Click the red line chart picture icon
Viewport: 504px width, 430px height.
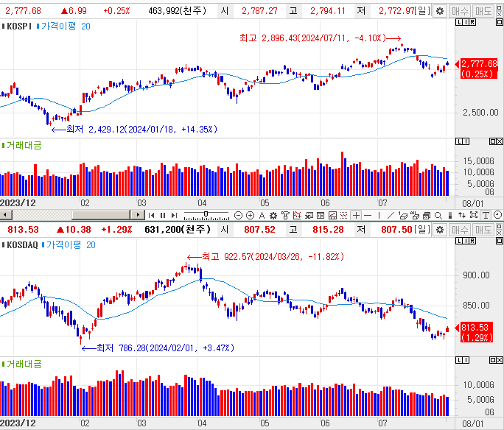click(332, 215)
